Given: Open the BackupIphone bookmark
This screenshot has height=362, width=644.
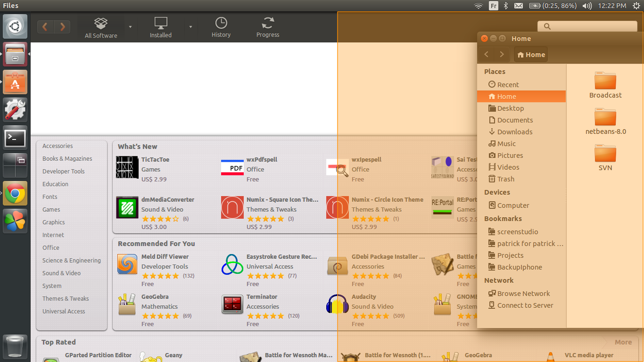Looking at the screenshot, I should [521, 267].
